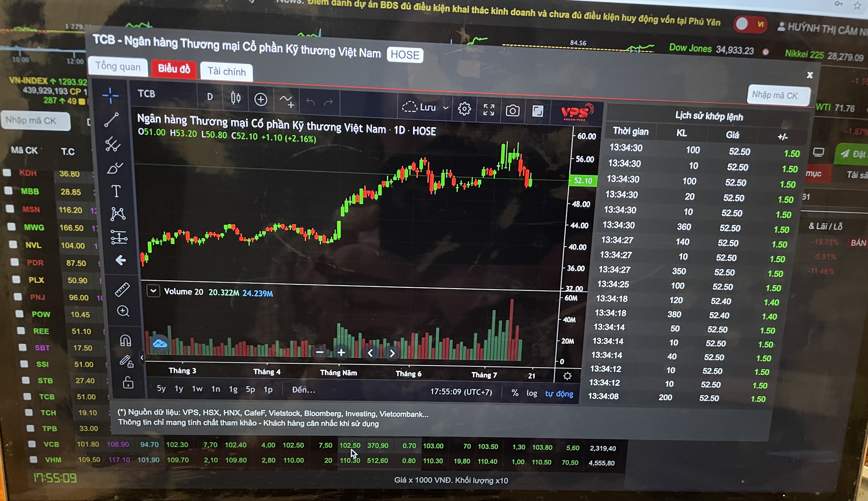This screenshot has width=868, height=501.
Task: Switch to the Tài chính tab
Action: click(227, 72)
